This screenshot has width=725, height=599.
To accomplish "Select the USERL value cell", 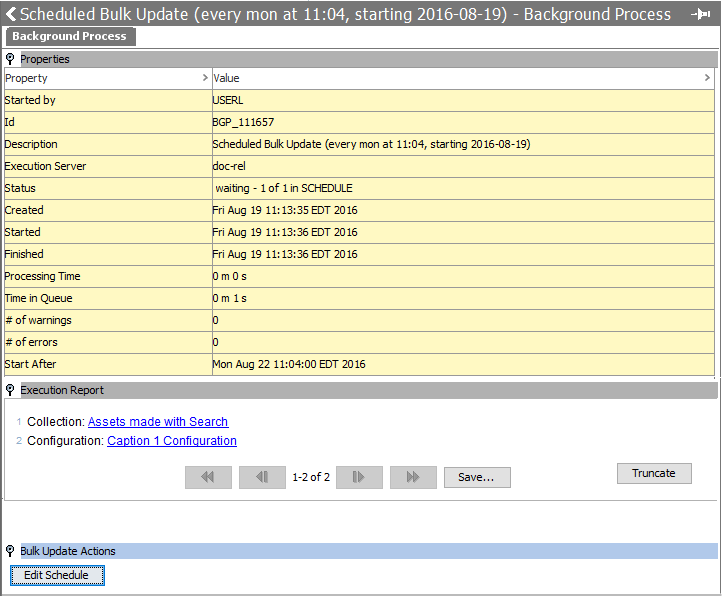I will click(463, 100).
